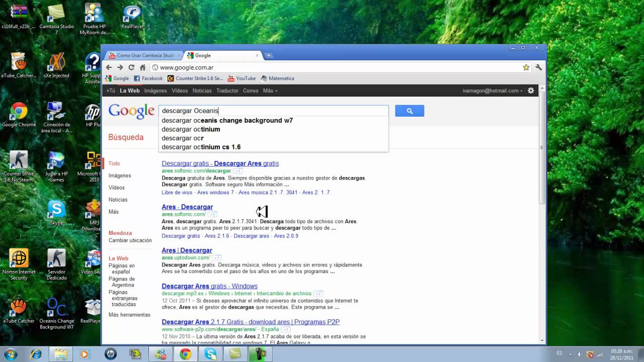Bookmark this page with the star icon

point(526,67)
